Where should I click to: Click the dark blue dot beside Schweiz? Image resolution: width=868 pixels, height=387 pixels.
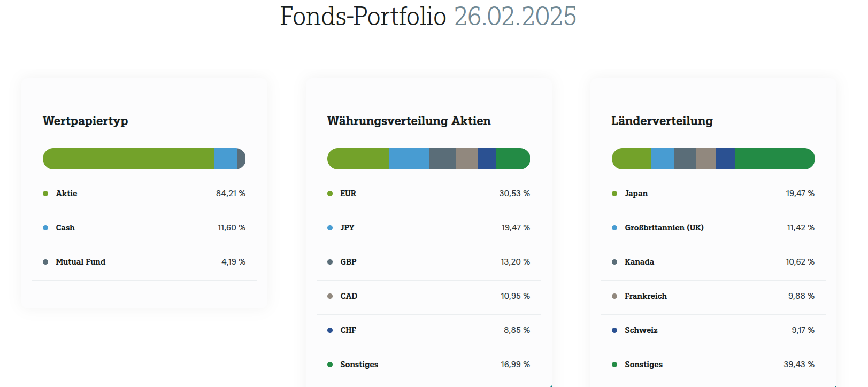(614, 330)
